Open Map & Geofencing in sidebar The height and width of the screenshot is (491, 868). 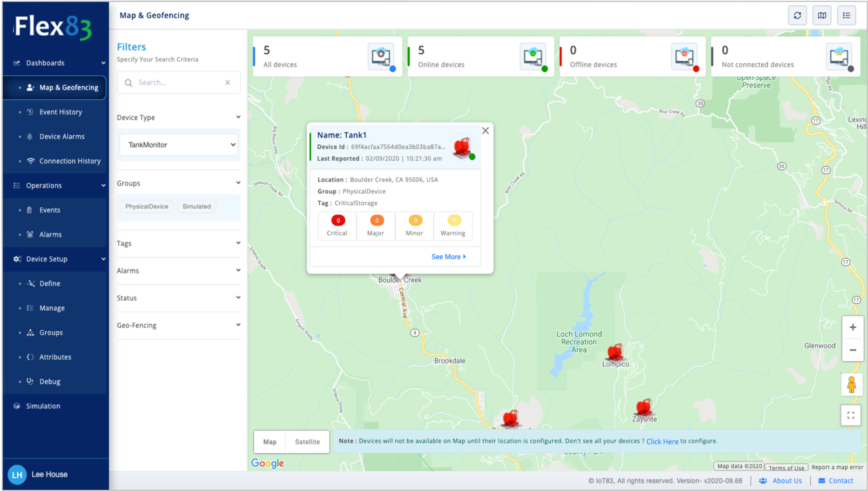tap(55, 88)
